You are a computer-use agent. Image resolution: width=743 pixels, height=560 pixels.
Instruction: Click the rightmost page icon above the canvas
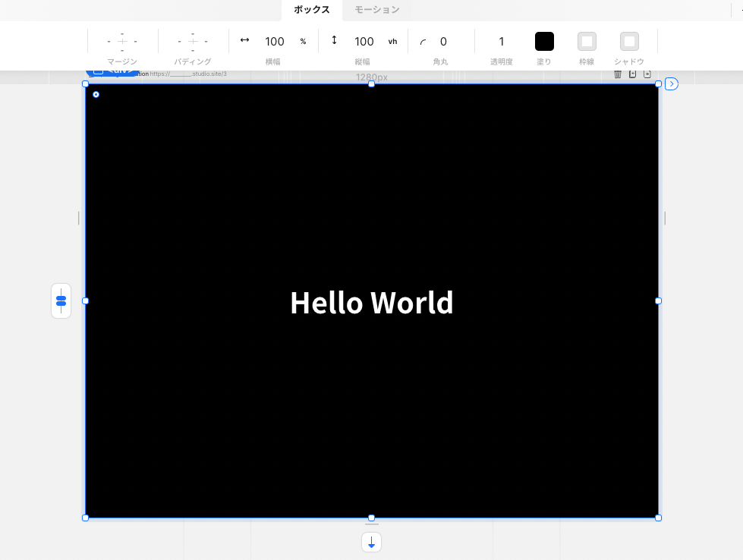click(x=647, y=74)
